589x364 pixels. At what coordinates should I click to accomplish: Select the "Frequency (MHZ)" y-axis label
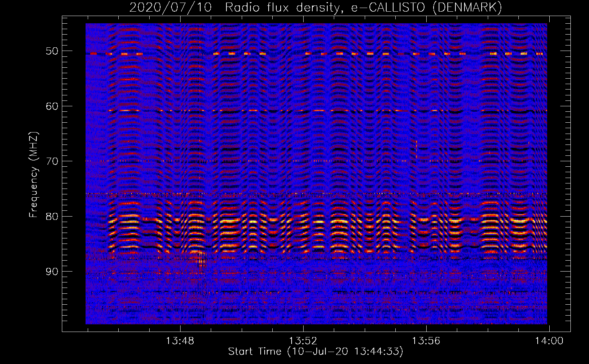[33, 175]
